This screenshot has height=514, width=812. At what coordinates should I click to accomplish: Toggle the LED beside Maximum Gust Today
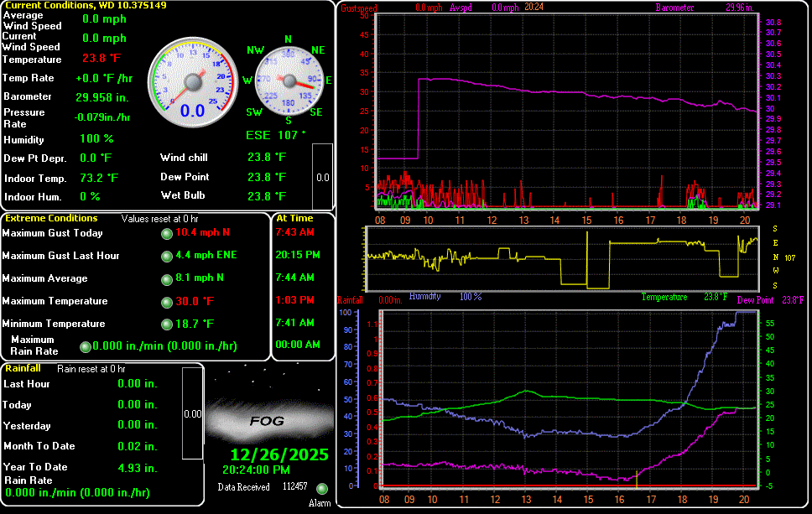pyautogui.click(x=166, y=235)
